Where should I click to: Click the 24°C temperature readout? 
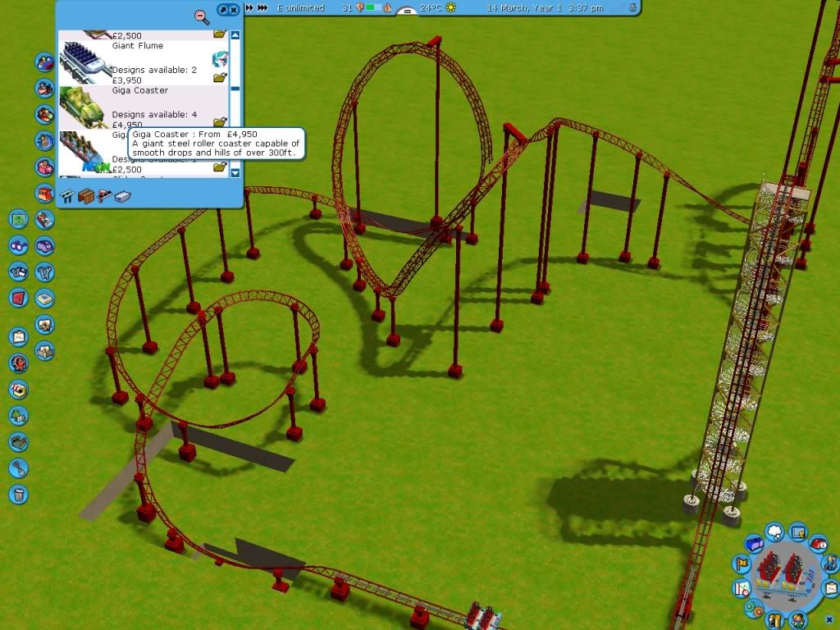coord(431,8)
